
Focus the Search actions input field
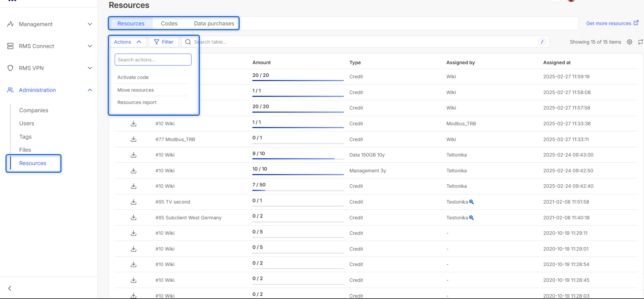153,60
